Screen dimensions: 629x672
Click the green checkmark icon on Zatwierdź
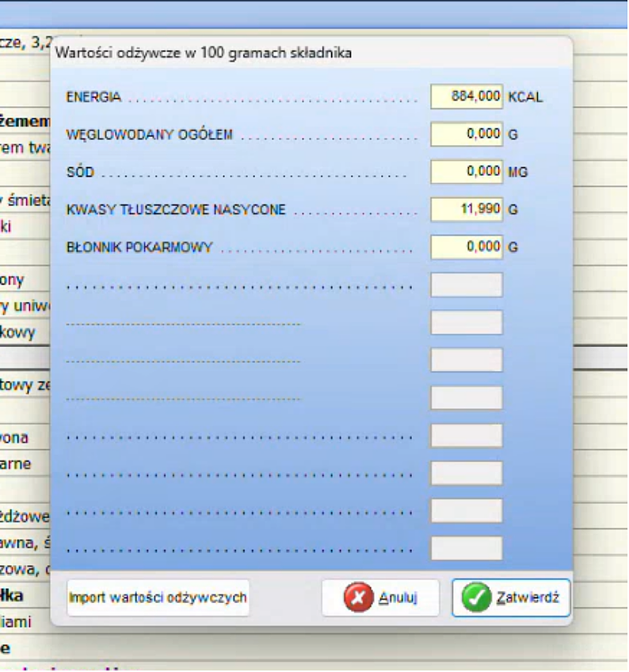tap(476, 598)
